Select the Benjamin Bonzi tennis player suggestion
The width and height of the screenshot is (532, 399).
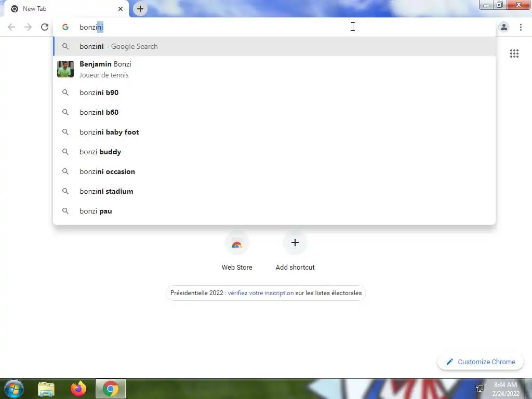click(x=274, y=69)
